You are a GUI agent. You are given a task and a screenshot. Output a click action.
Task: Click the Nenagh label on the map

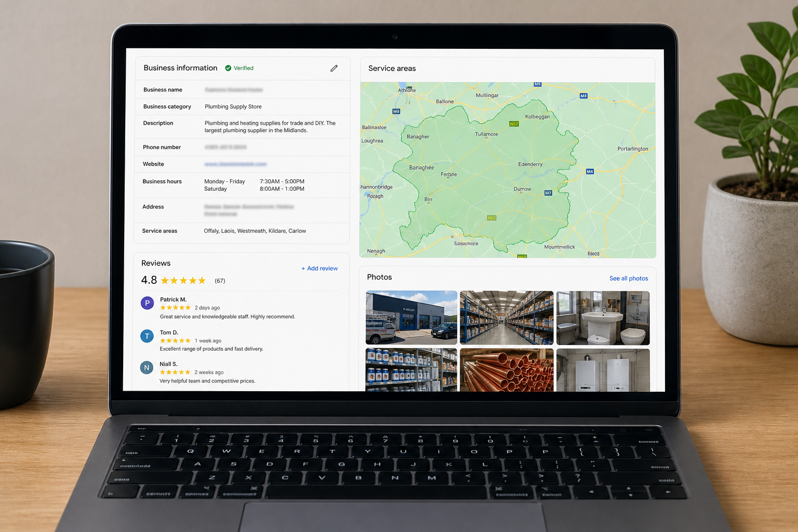coord(376,251)
